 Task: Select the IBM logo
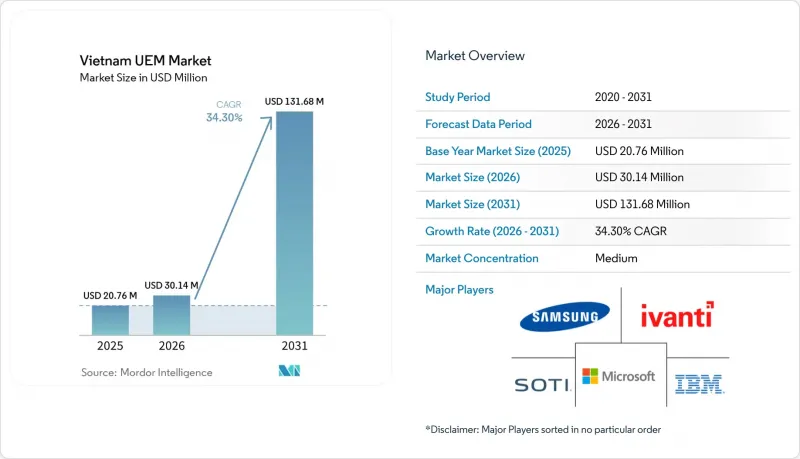pos(699,385)
